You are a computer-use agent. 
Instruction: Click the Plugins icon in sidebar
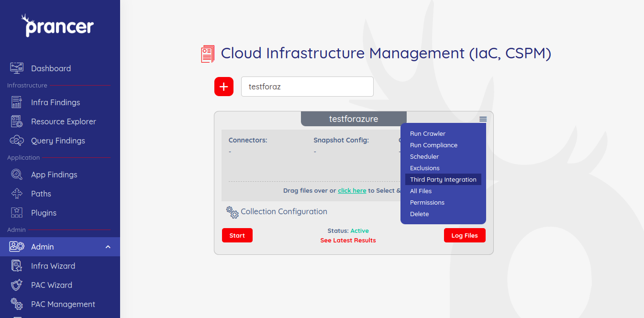coord(17,213)
